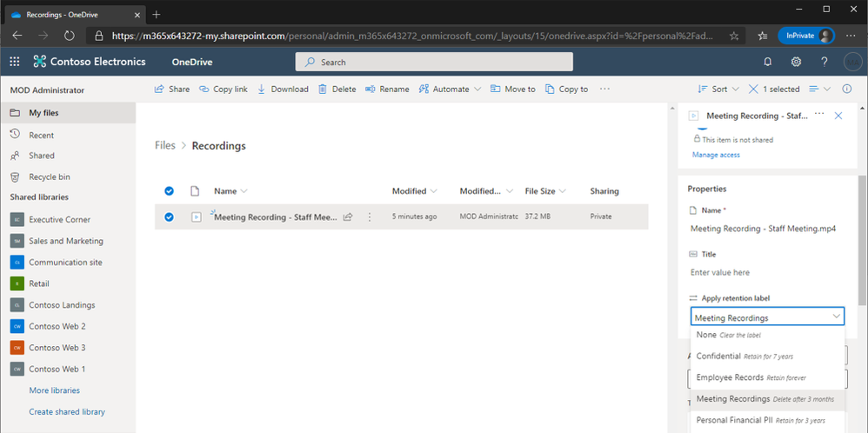The height and width of the screenshot is (433, 868).
Task: Open the view options dropdown
Action: pos(820,90)
